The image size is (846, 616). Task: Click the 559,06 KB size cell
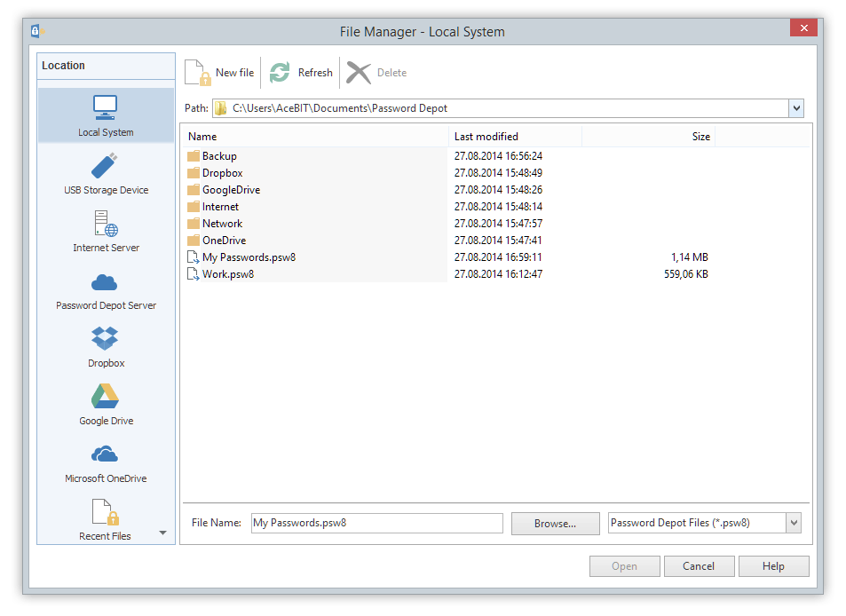(685, 274)
